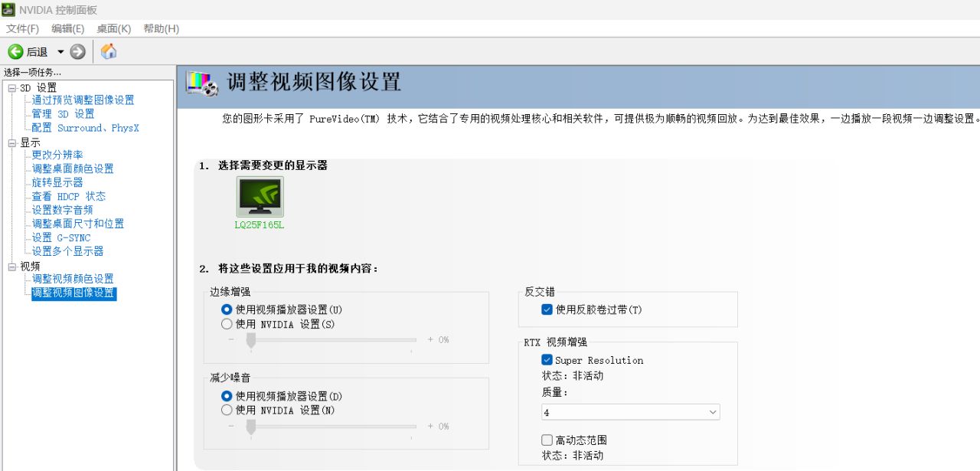Click the green Back arrow icon

[x=15, y=51]
